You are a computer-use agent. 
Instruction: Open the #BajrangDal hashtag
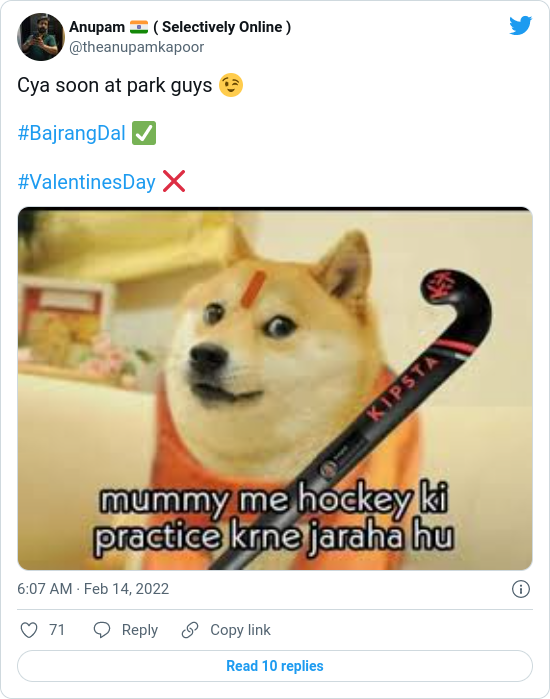(x=71, y=133)
